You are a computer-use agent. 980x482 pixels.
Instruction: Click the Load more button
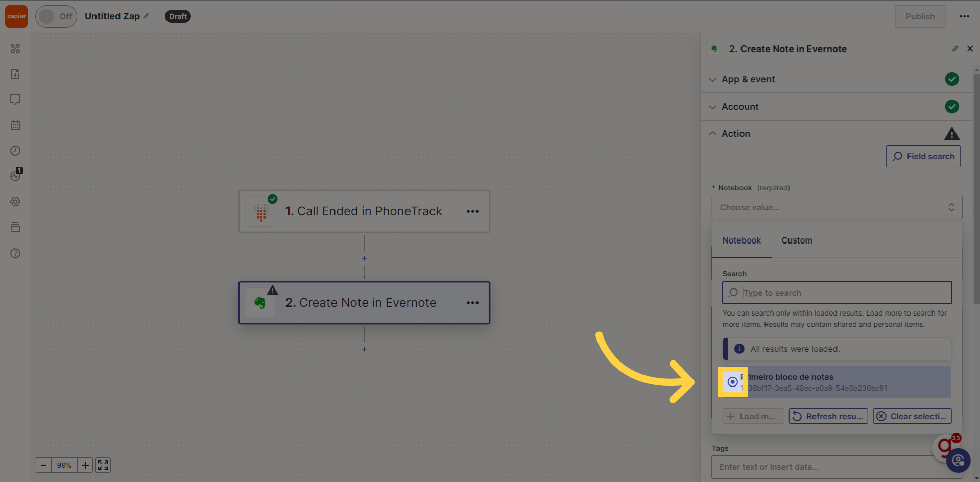[x=753, y=416]
